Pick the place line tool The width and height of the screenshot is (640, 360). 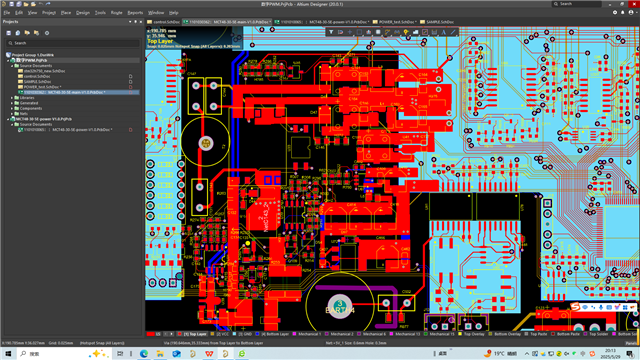click(x=453, y=32)
